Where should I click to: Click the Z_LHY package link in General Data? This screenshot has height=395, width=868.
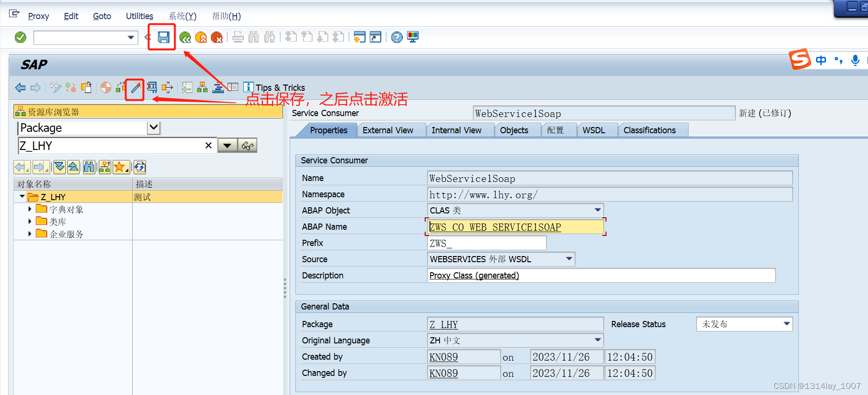tap(444, 325)
